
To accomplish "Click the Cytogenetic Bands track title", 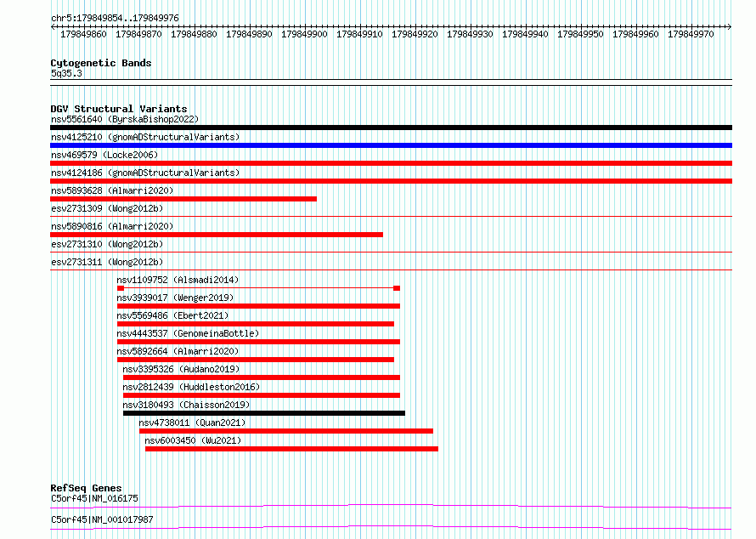I will 101,63.
